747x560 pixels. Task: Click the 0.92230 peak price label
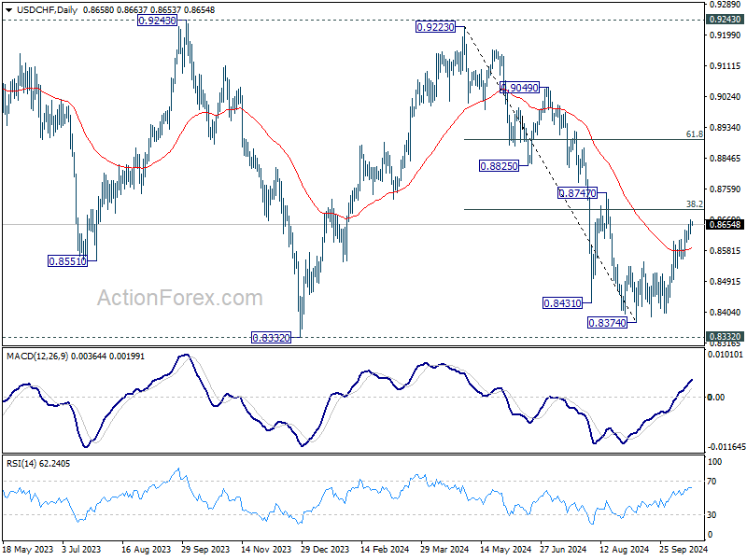point(435,27)
